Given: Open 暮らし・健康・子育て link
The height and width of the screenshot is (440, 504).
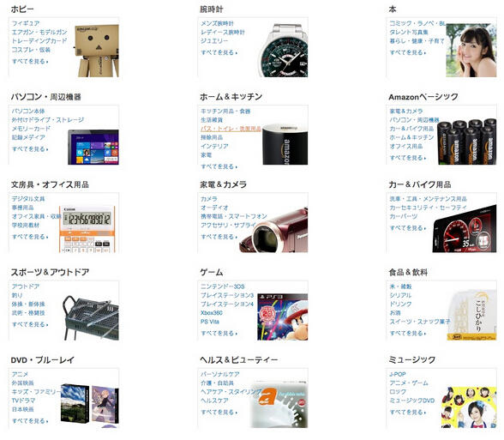Looking at the screenshot, I should click(x=417, y=41).
